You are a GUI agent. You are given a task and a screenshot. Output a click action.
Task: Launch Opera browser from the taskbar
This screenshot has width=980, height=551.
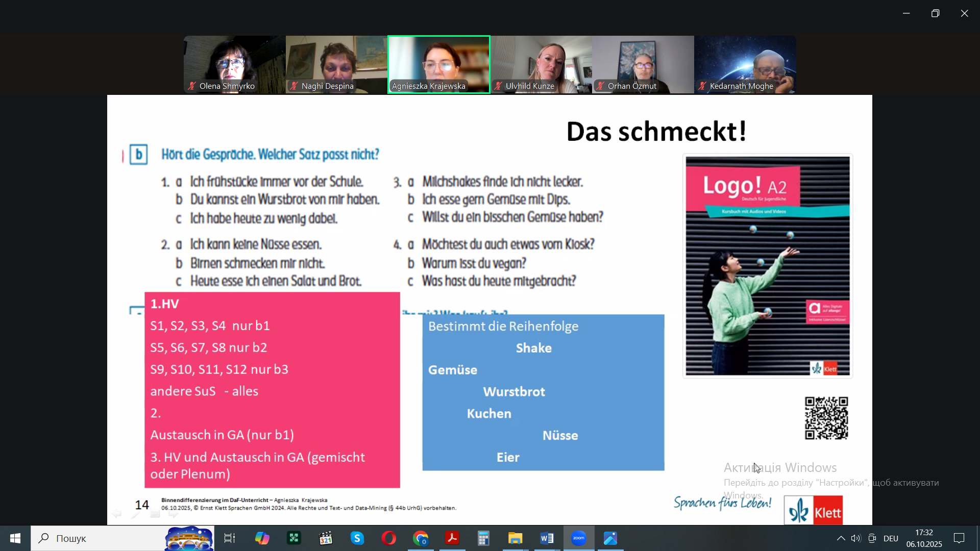[x=389, y=538]
